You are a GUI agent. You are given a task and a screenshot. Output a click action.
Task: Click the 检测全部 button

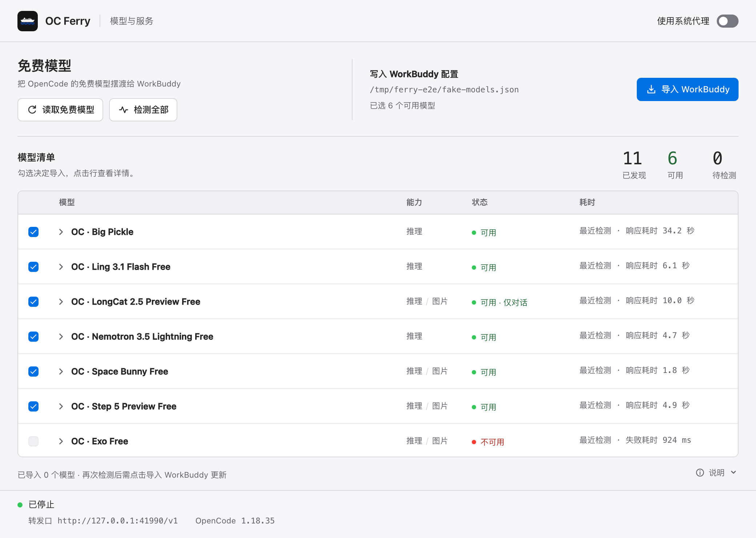(x=143, y=110)
